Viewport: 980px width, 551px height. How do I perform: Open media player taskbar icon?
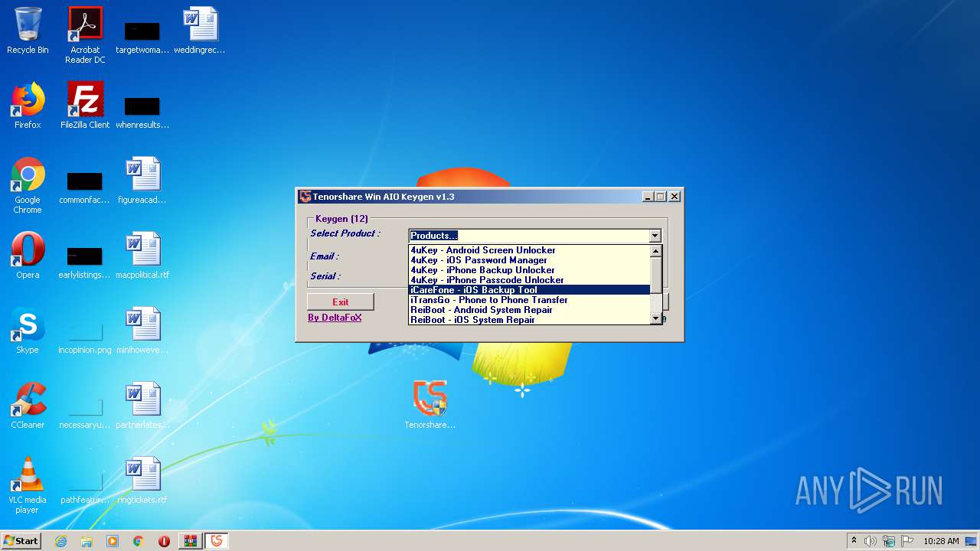(x=113, y=541)
